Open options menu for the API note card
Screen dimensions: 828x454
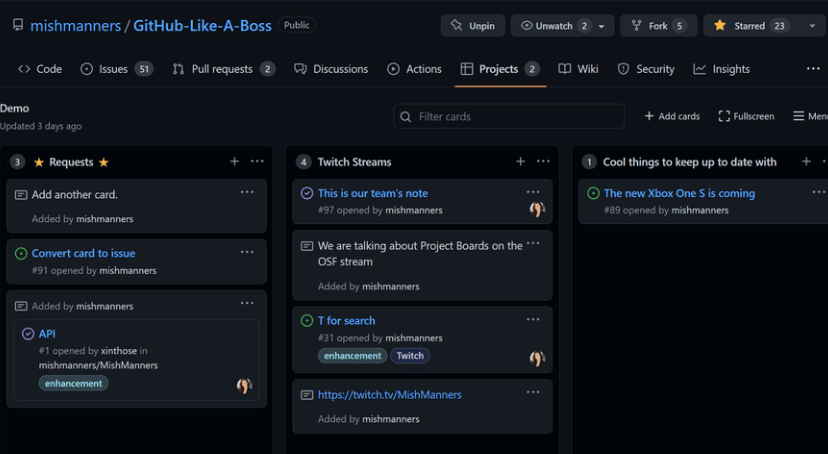(x=247, y=304)
